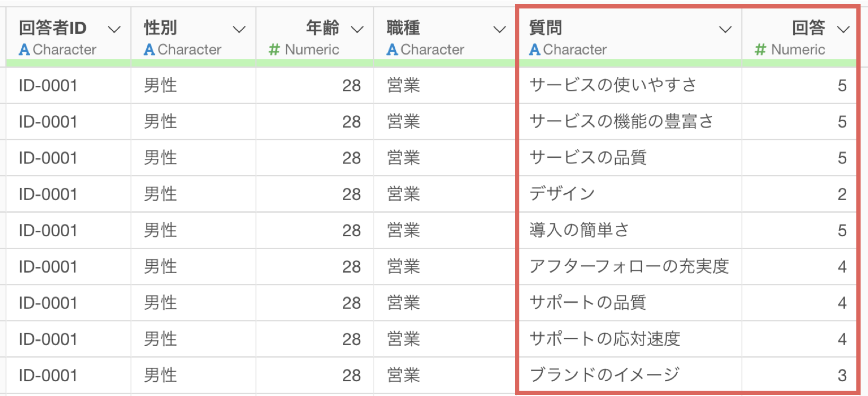Select the 質問 column header title
The height and width of the screenshot is (396, 868).
[546, 28]
